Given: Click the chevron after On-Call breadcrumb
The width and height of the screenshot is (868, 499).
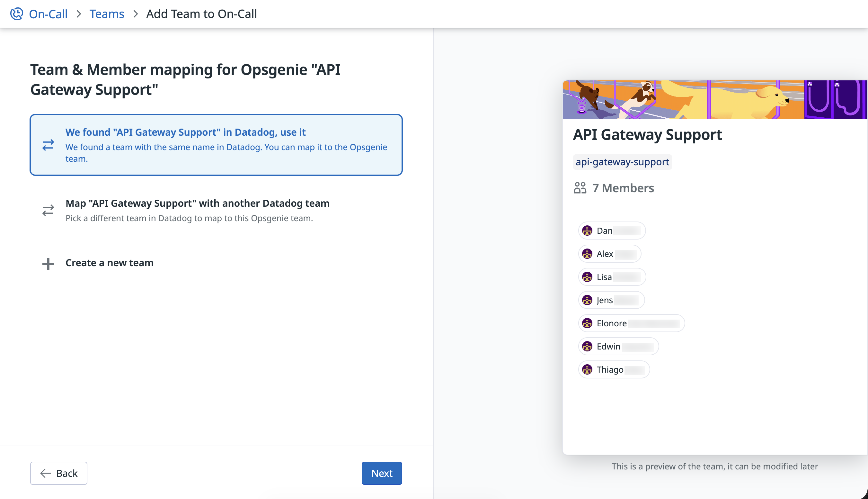Looking at the screenshot, I should [x=79, y=14].
